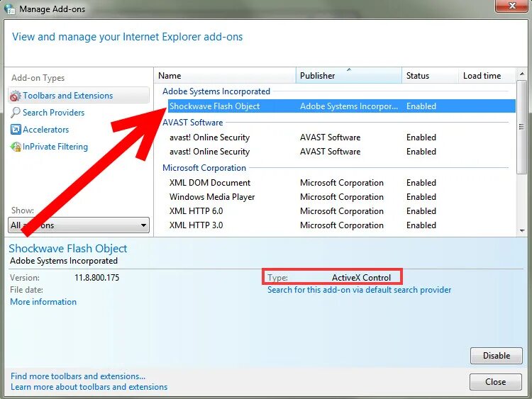The height and width of the screenshot is (399, 532).
Task: Select Search Providers add-on type
Action: (x=53, y=113)
